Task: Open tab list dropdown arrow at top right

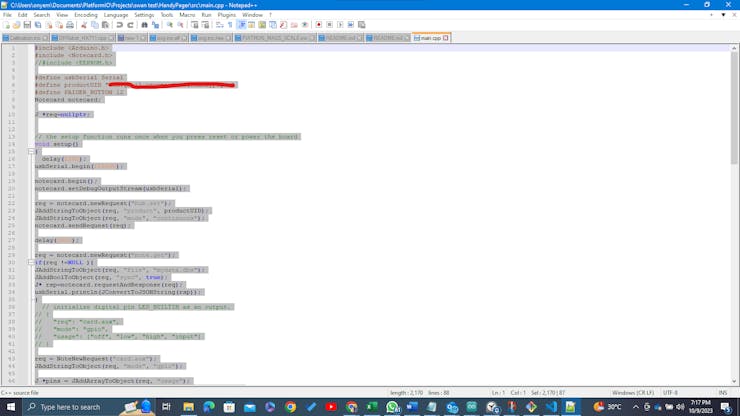Action: coord(723,15)
